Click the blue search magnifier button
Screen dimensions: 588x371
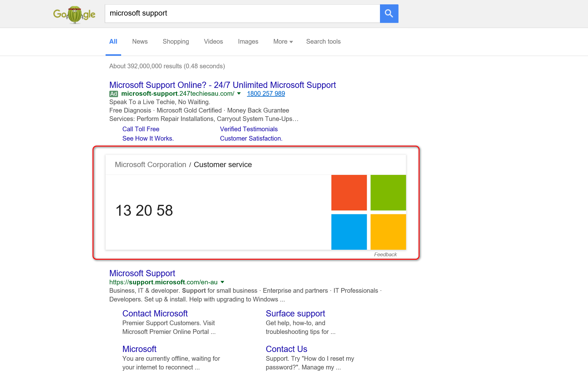click(389, 13)
